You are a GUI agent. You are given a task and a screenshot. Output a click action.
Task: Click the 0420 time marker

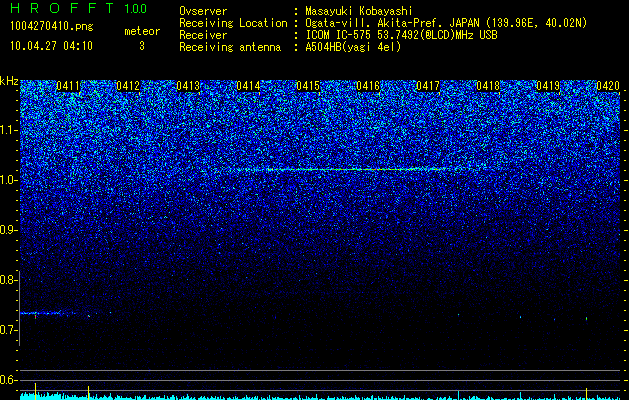(x=608, y=86)
